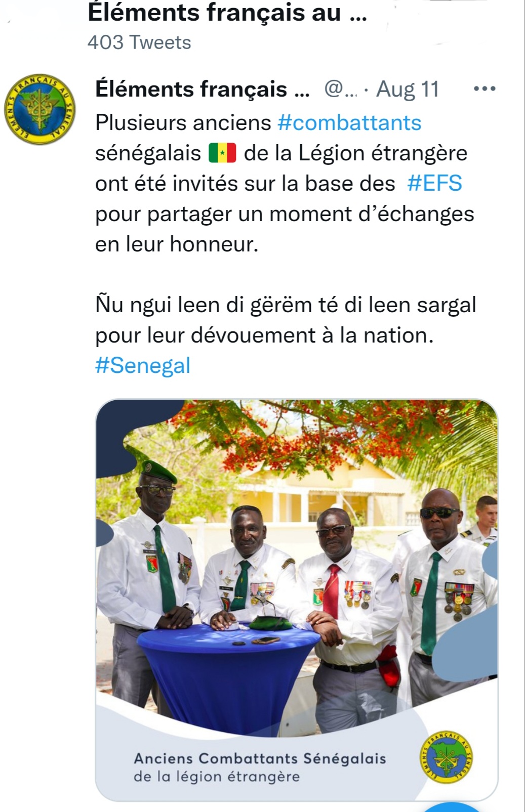
Task: Tap the Éléments français au Sénégal profile avatar
Action: [40, 109]
